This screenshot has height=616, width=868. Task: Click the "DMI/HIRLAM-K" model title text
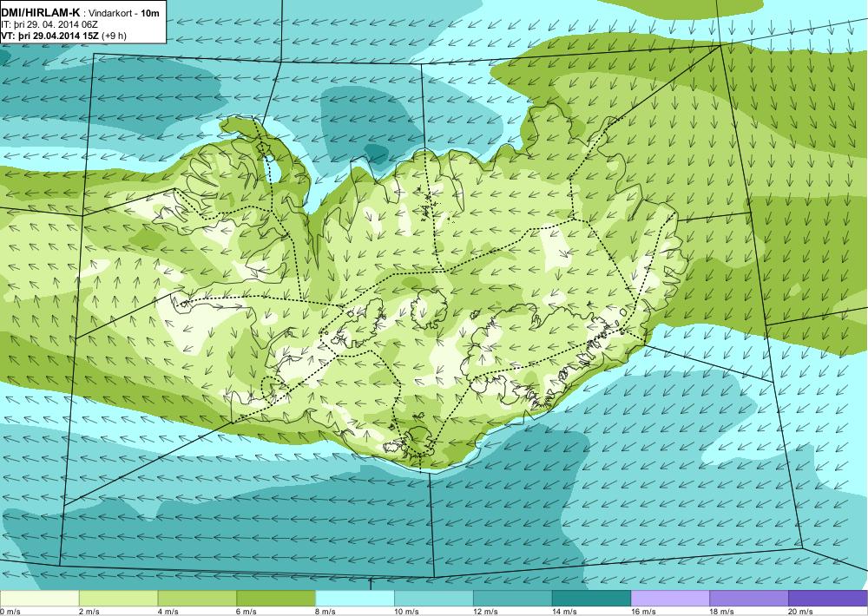(39, 13)
